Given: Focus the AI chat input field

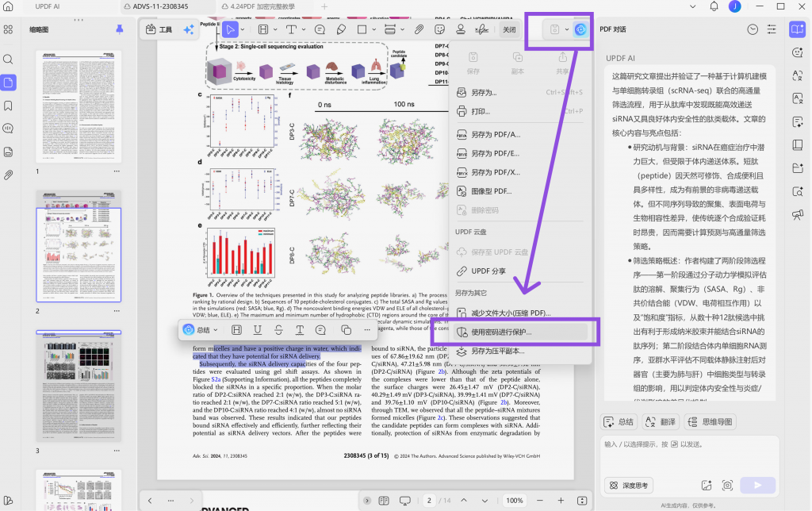Looking at the screenshot, I should tap(691, 456).
